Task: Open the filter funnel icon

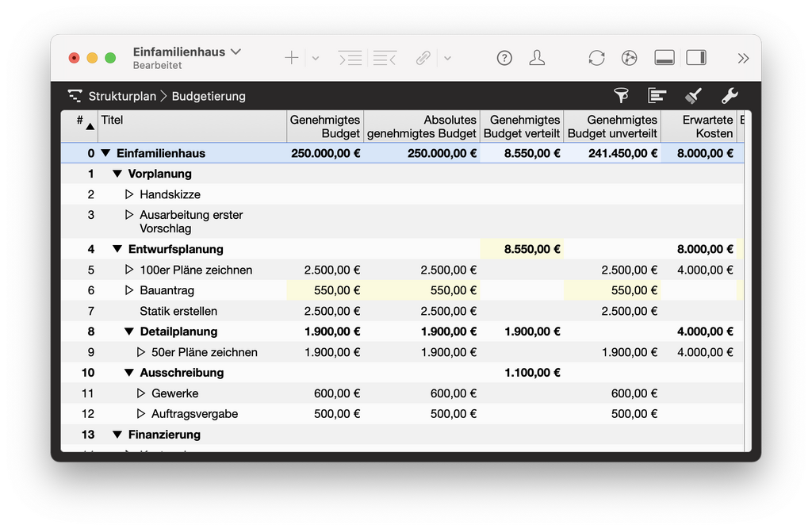Action: pyautogui.click(x=622, y=96)
